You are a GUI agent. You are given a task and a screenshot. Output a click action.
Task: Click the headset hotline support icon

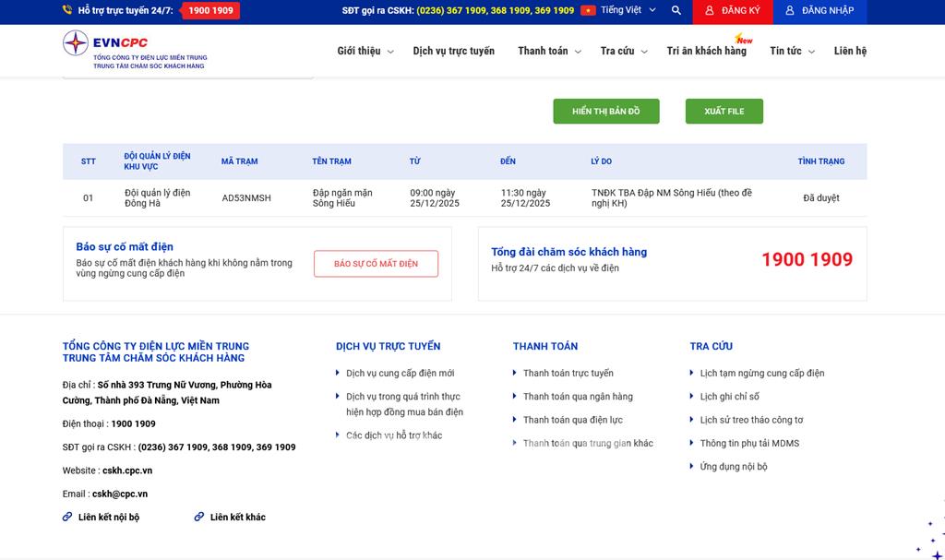67,11
